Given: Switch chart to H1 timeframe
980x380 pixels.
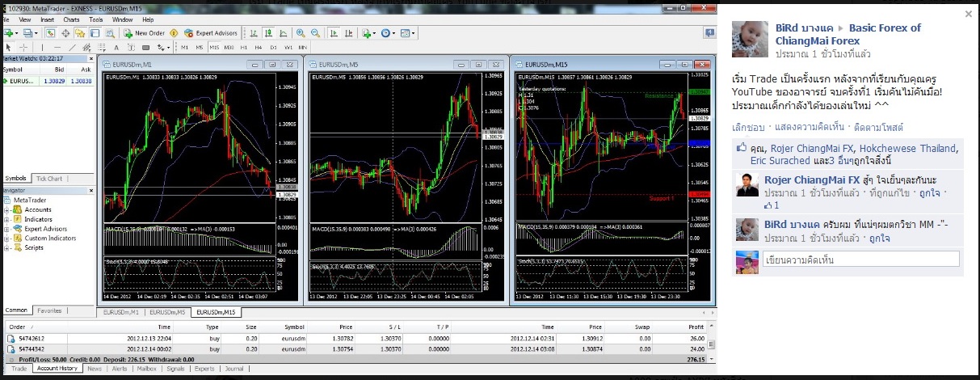Looking at the screenshot, I should (243, 48).
